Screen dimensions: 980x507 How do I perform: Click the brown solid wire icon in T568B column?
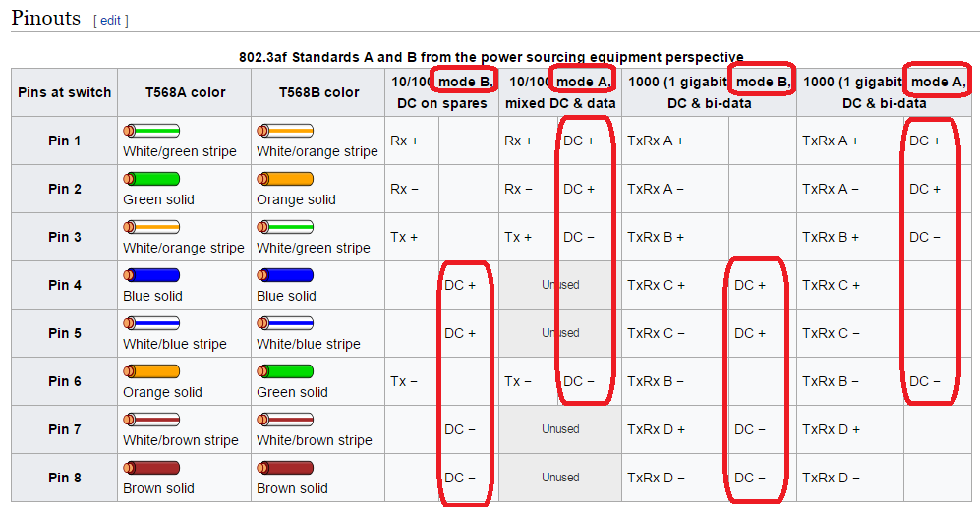click(x=285, y=468)
